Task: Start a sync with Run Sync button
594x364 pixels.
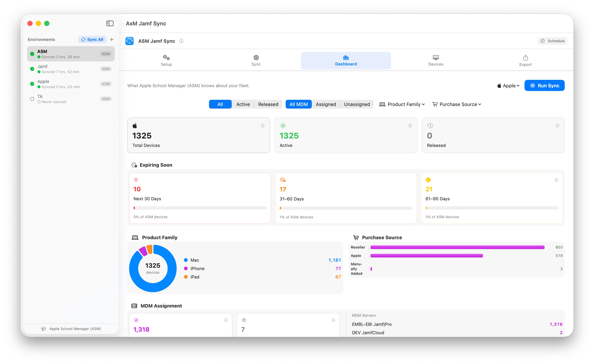Action: (x=544, y=86)
